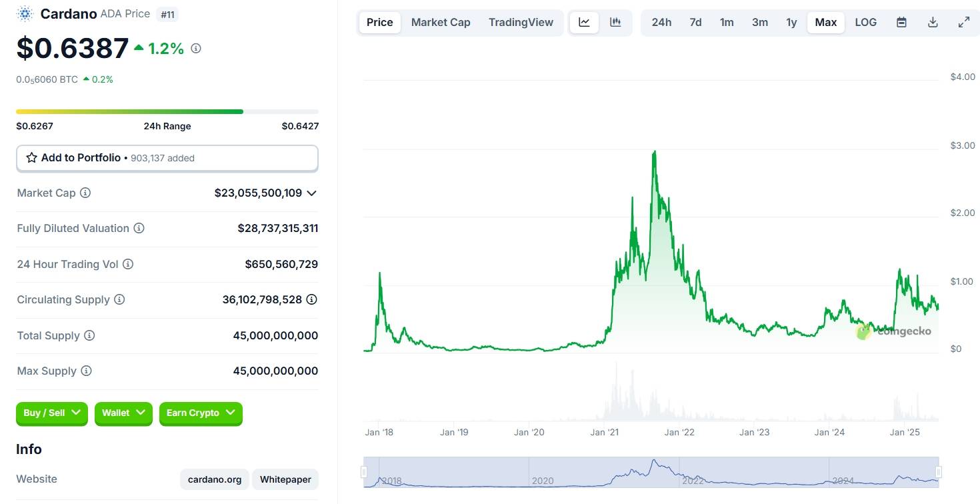Set chart range to Max
The image size is (980, 504).
tap(826, 22)
